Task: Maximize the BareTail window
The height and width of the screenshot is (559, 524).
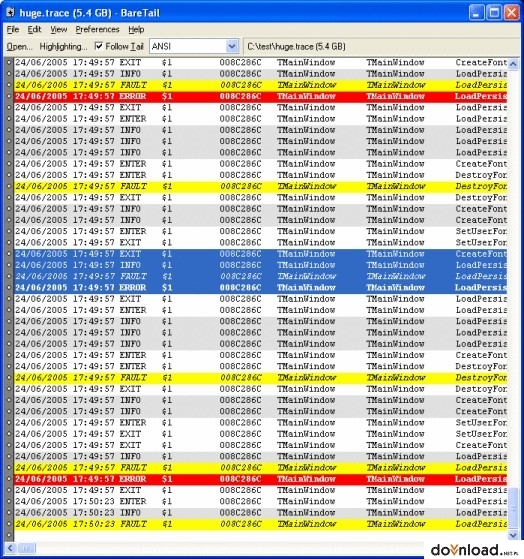Action: [494, 13]
